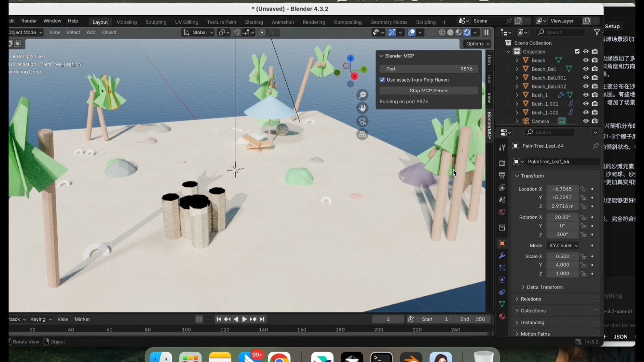
Task: Toggle camera view in the viewport
Action: (x=362, y=121)
